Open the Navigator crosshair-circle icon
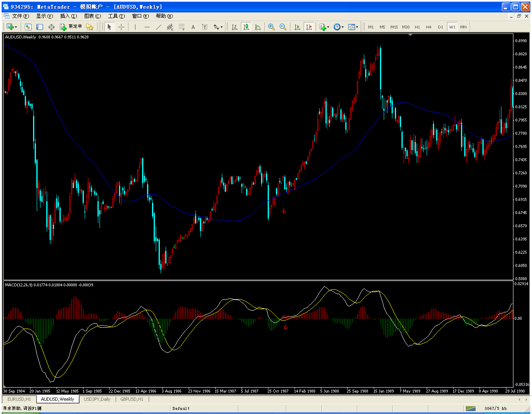 coord(51,27)
